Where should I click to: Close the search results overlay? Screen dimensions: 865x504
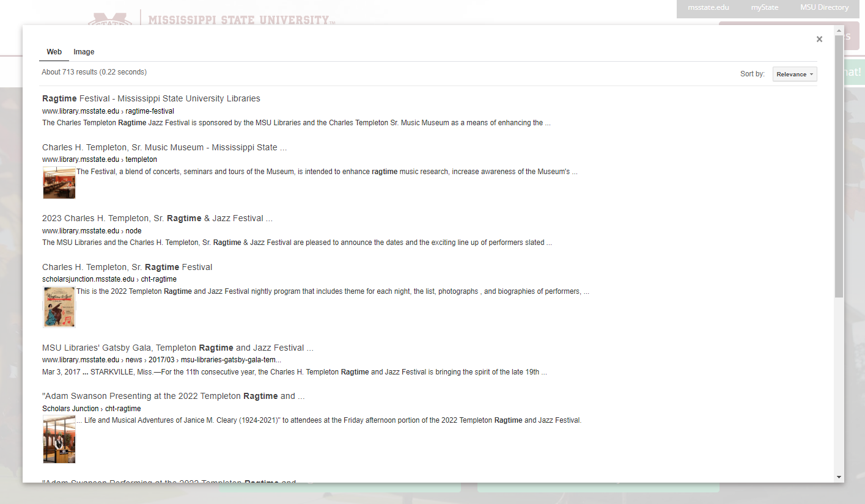click(x=819, y=39)
